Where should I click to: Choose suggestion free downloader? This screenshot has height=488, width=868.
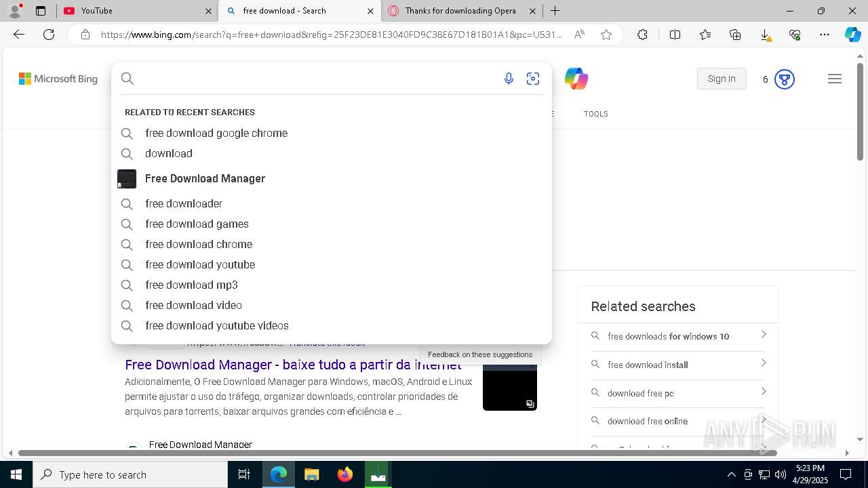(332, 203)
